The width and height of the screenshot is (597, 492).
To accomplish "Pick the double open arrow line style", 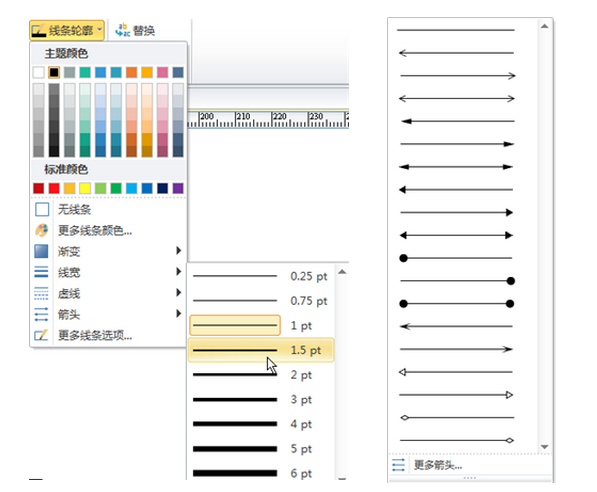I will click(x=457, y=99).
